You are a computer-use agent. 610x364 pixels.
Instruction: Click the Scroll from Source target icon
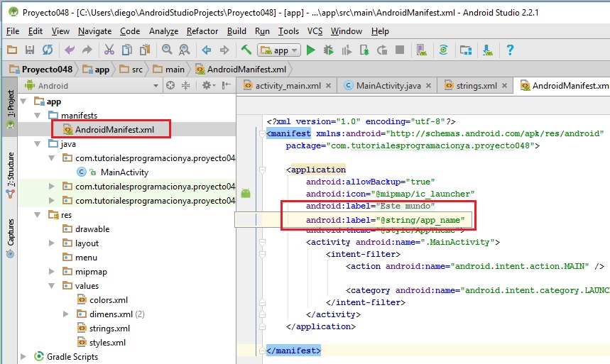click(x=170, y=85)
